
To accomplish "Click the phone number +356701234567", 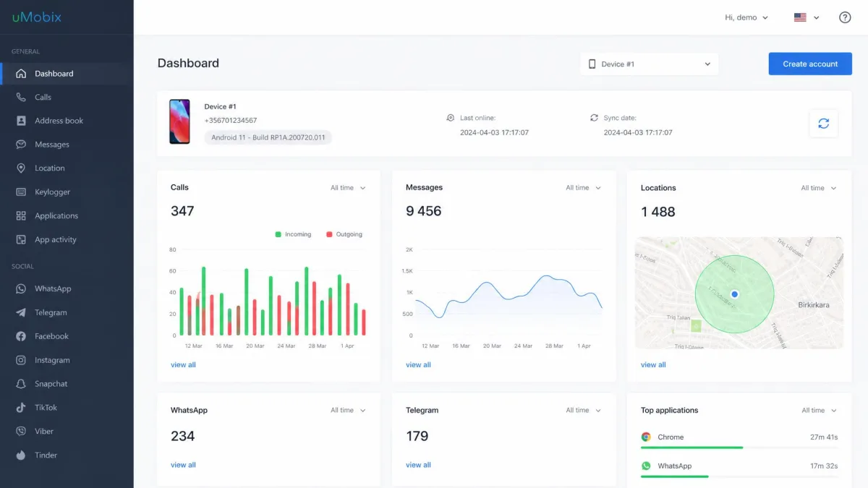I will [231, 121].
